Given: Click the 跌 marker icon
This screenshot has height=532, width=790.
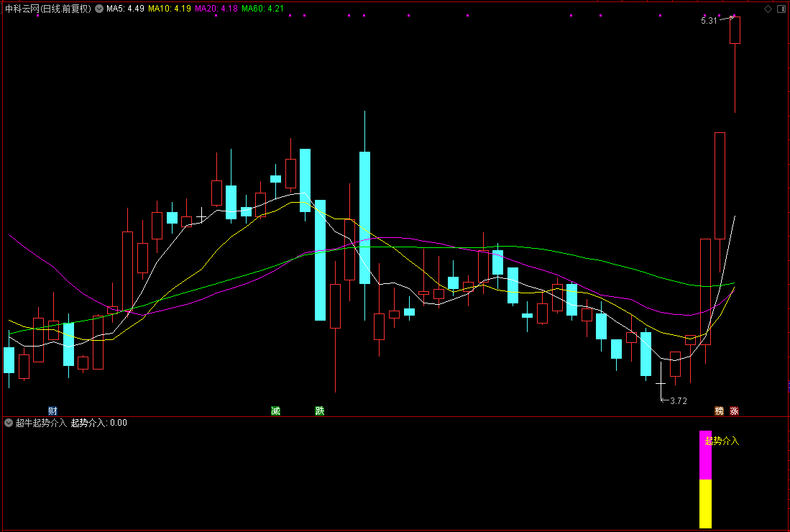Looking at the screenshot, I should (x=320, y=411).
